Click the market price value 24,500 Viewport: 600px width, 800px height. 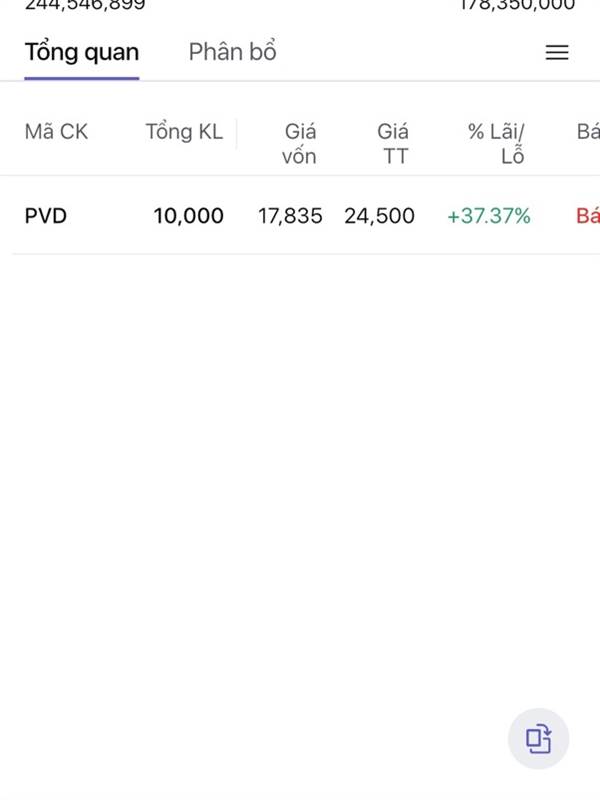click(x=379, y=215)
